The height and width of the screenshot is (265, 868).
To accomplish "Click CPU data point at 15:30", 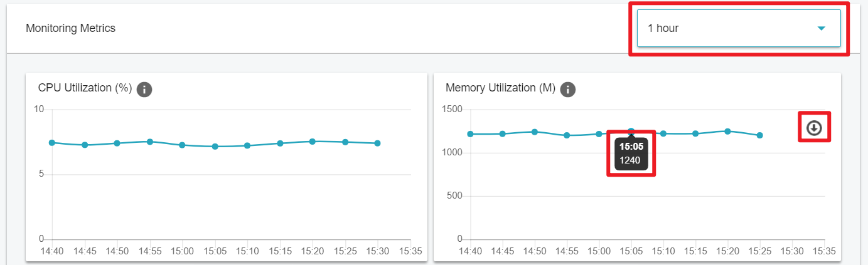I will (377, 143).
